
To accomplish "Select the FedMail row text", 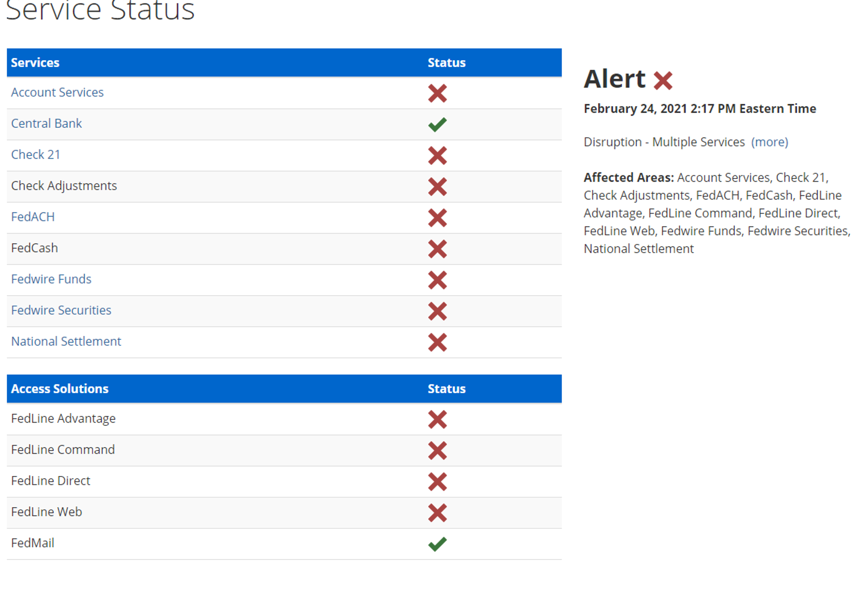I will pos(33,543).
